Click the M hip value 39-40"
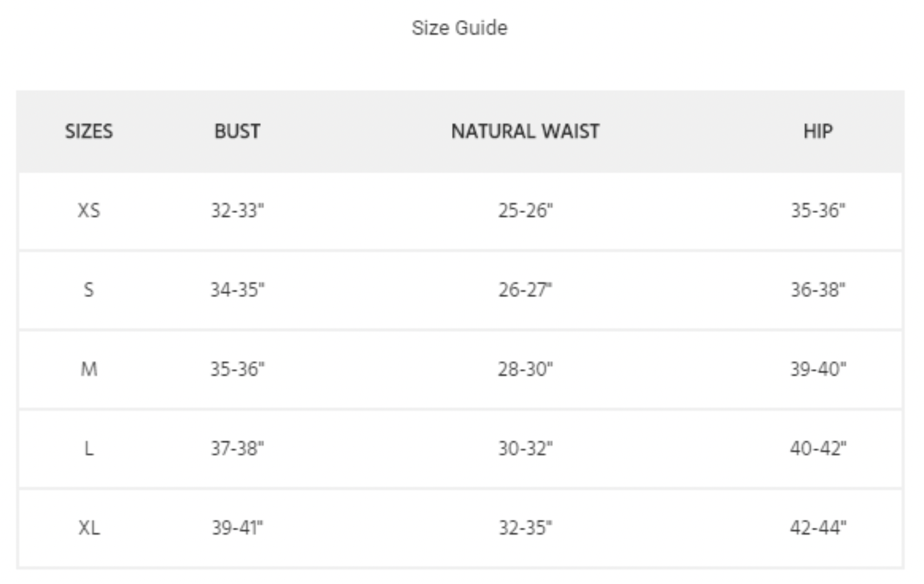This screenshot has height=584, width=924. click(x=818, y=369)
